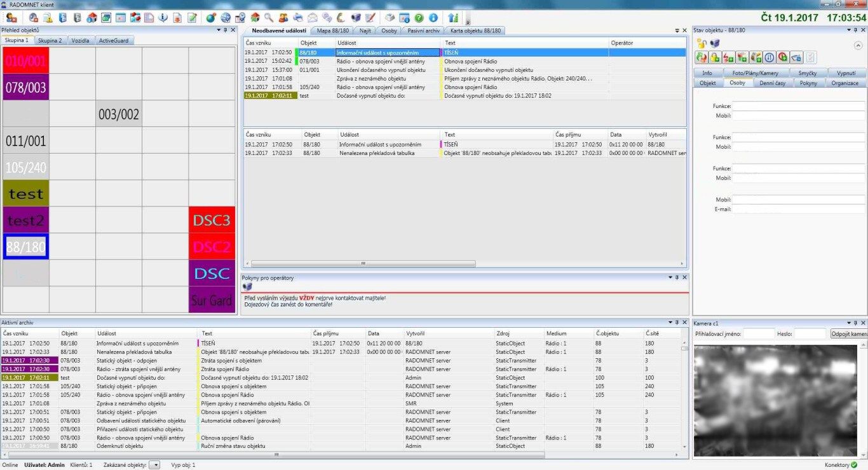Image resolution: width=868 pixels, height=470 pixels.
Task: Click the video camera icon in Stav objektu panel
Action: coord(715,43)
